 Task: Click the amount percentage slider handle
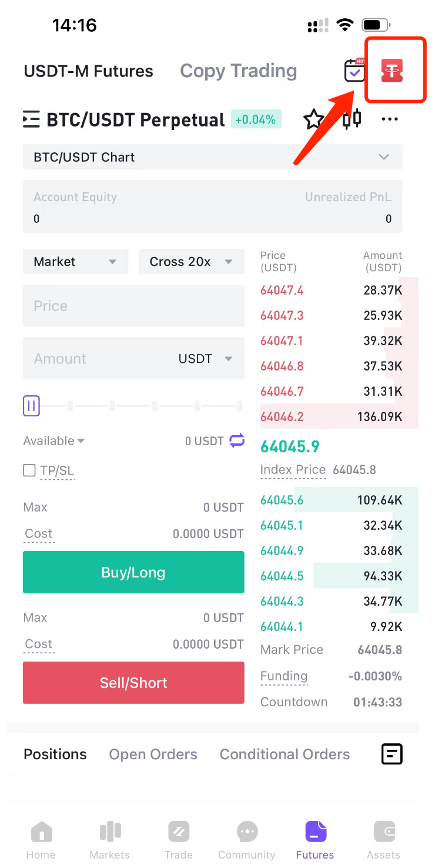coord(31,406)
